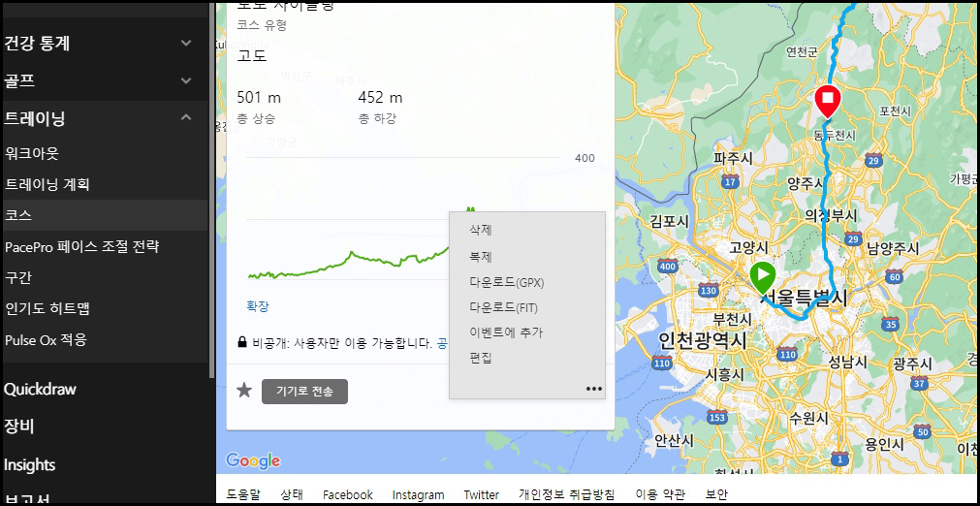
Task: Click the green route start marker
Action: (763, 277)
